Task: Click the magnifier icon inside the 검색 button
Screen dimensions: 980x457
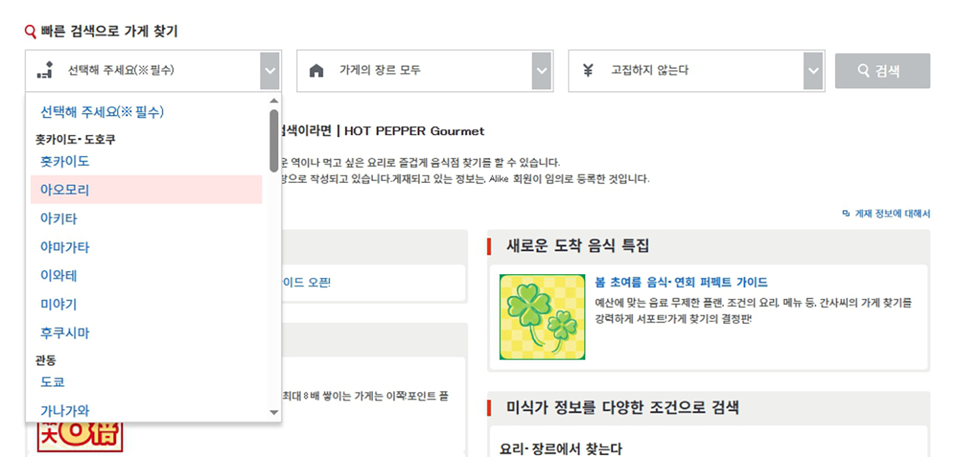Action: point(864,71)
